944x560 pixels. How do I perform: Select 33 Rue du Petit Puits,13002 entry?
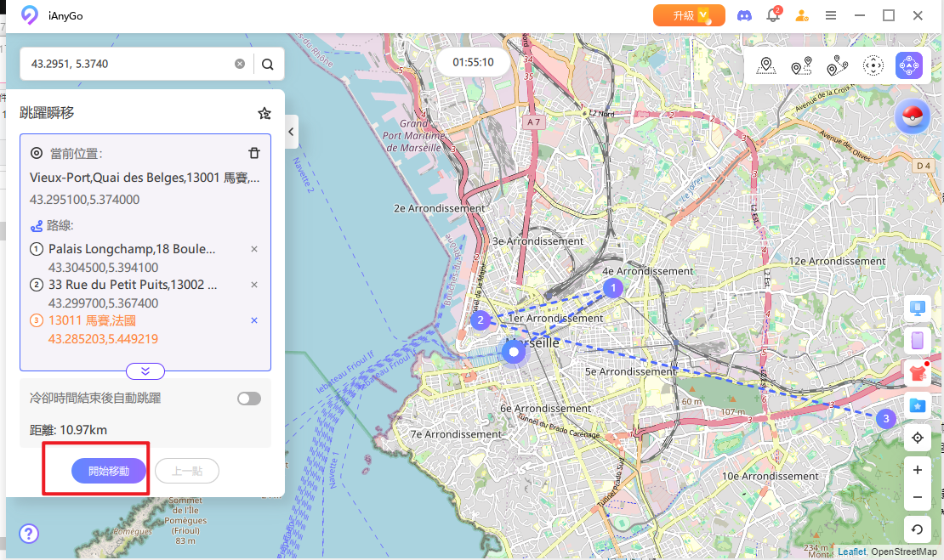tap(133, 285)
